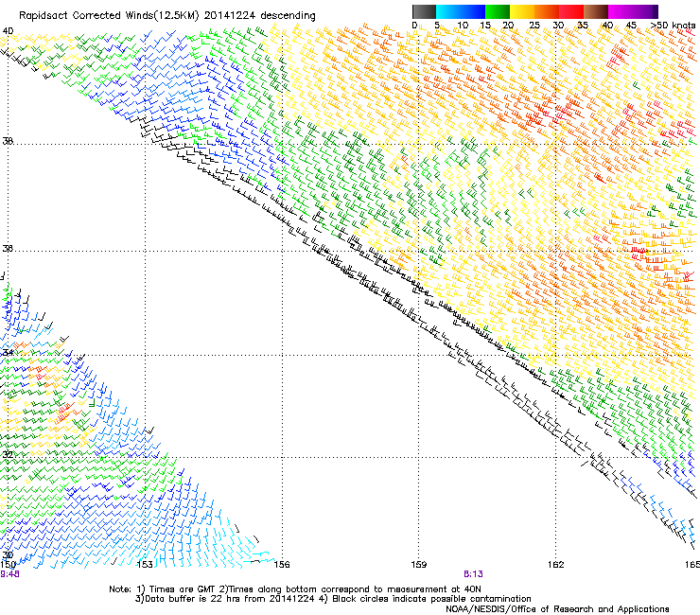
Task: Click the latitude label '34' on left axis
Action: click(x=8, y=353)
